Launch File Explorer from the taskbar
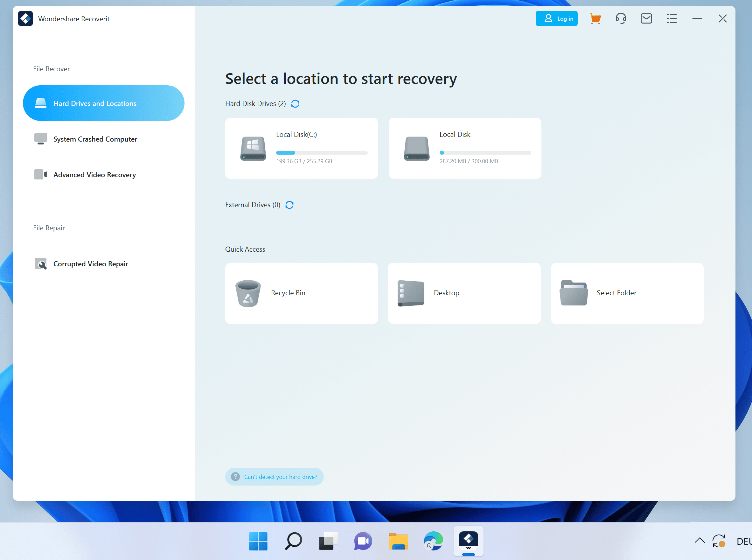Image resolution: width=752 pixels, height=560 pixels. point(398,541)
